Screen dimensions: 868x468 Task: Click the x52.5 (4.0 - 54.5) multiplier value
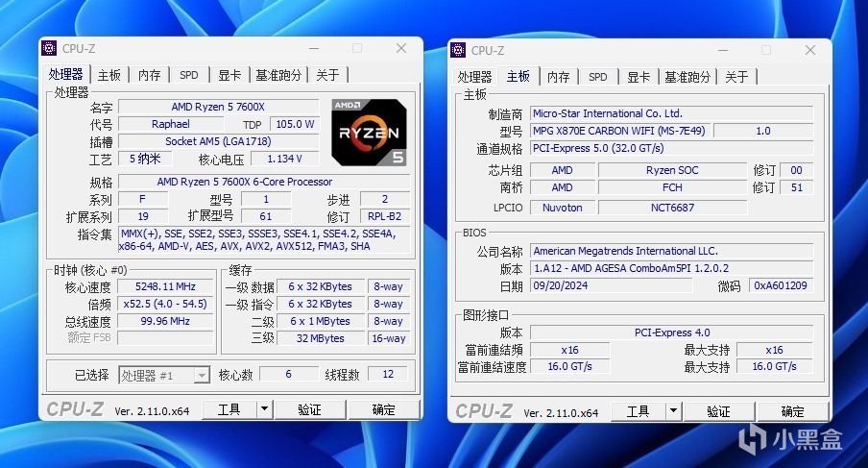pyautogui.click(x=165, y=304)
